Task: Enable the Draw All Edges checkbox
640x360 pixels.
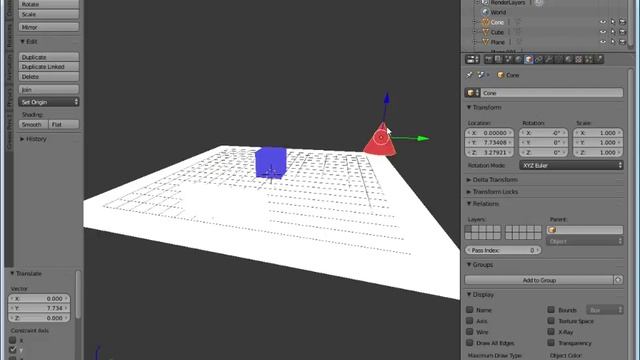Action: point(469,343)
